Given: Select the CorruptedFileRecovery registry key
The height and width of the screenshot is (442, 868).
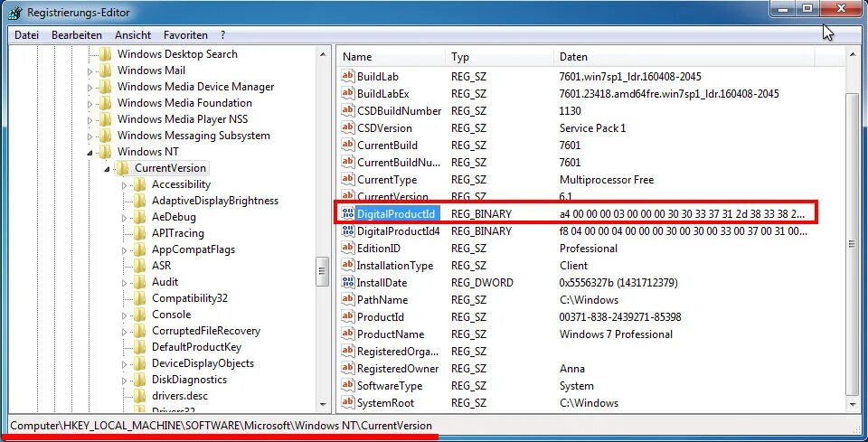Looking at the screenshot, I should coord(206,331).
